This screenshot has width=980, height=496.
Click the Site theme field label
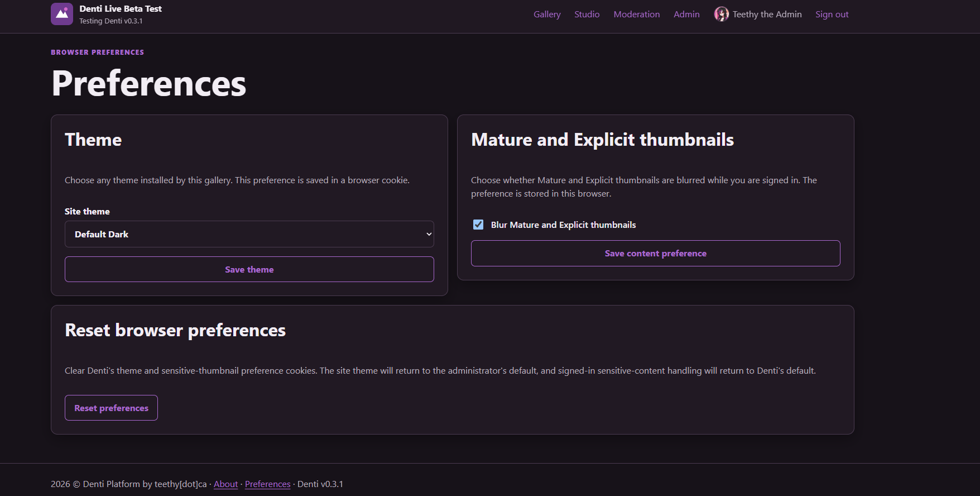pos(87,211)
